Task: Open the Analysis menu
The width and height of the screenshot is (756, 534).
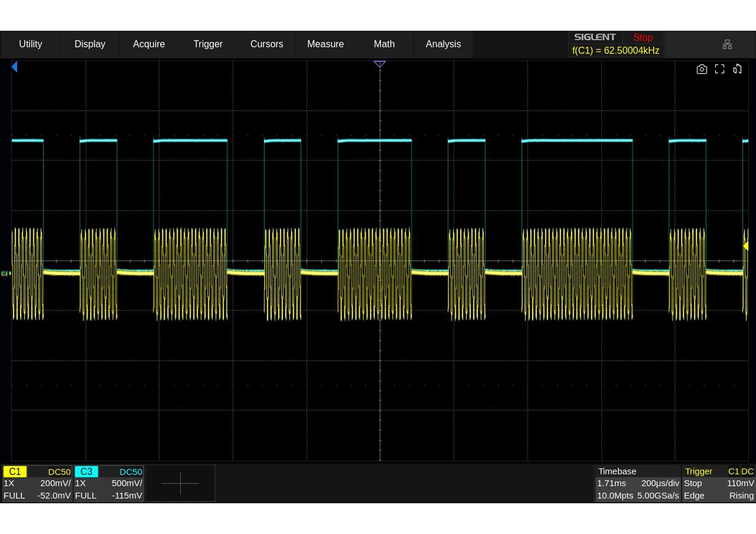Action: coord(443,44)
